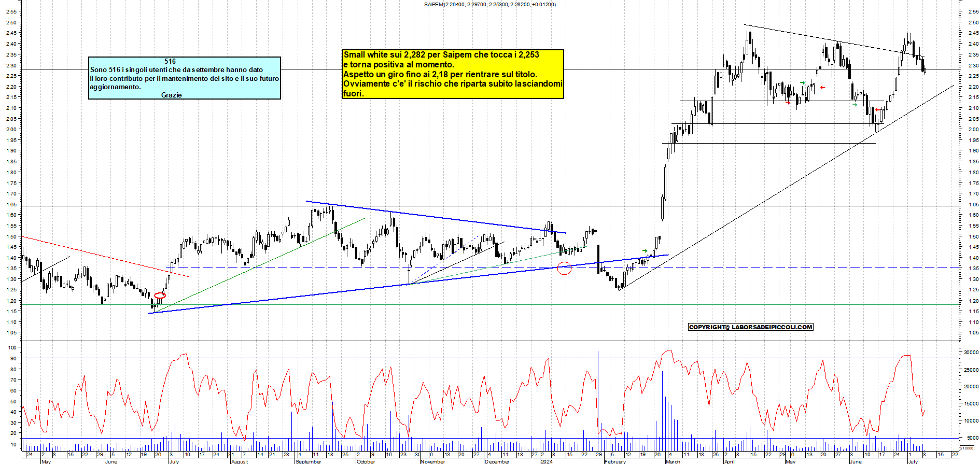Click the '1.05' label on the left price axis
Screen dimensions: 980x464
[11, 333]
